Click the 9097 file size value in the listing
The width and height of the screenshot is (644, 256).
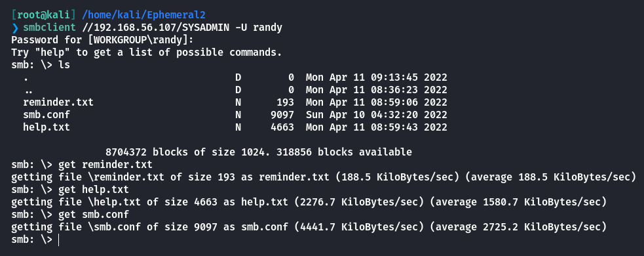pyautogui.click(x=282, y=115)
